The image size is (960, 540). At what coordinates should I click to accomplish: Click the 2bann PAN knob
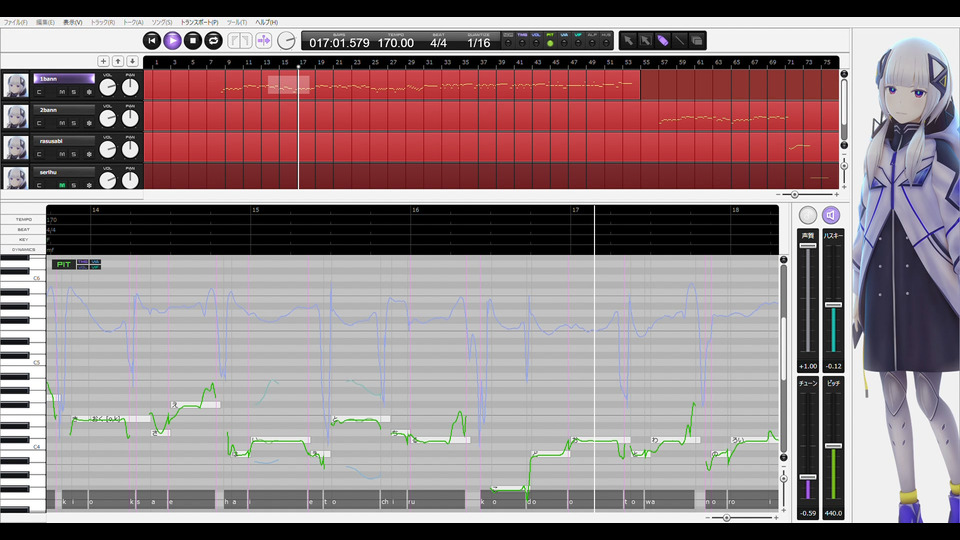coord(130,119)
